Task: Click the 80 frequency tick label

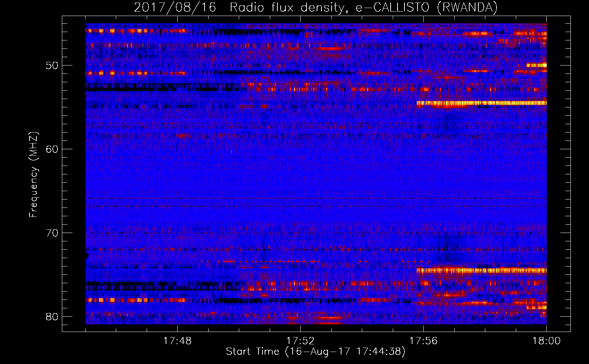Action: coord(52,317)
